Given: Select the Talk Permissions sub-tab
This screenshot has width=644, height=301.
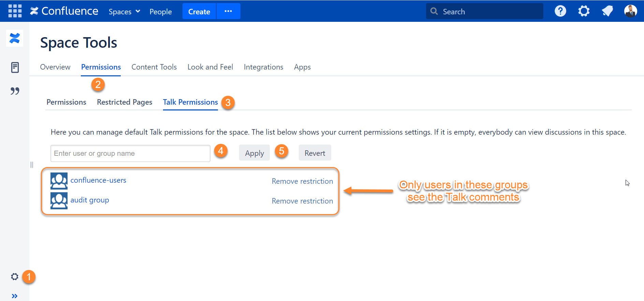Looking at the screenshot, I should tap(190, 102).
